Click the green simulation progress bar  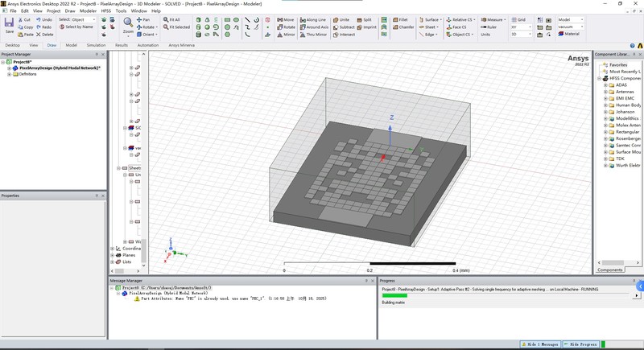point(394,295)
